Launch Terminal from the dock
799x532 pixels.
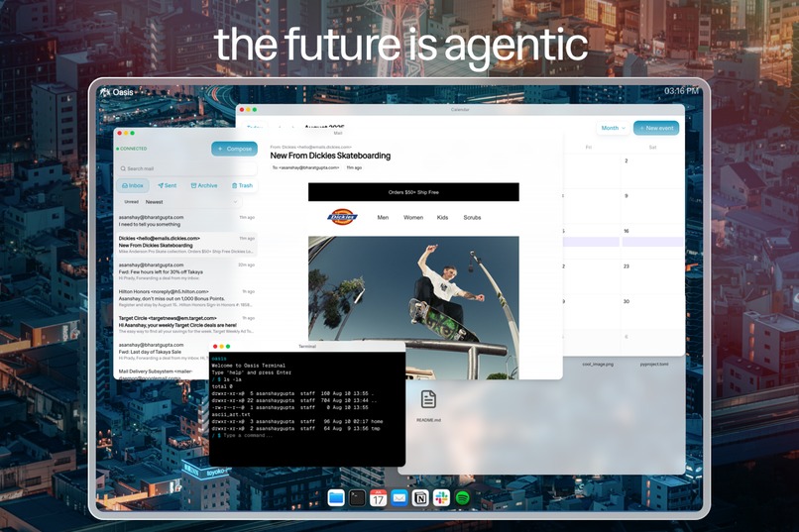[x=357, y=497]
